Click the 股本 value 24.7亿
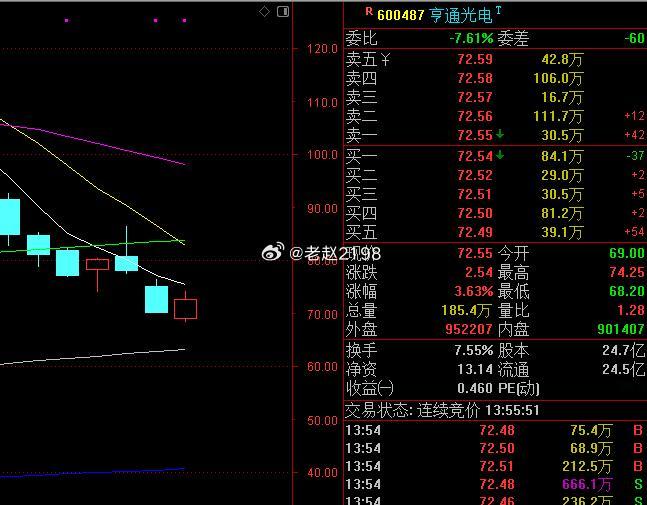The image size is (647, 505). click(623, 351)
